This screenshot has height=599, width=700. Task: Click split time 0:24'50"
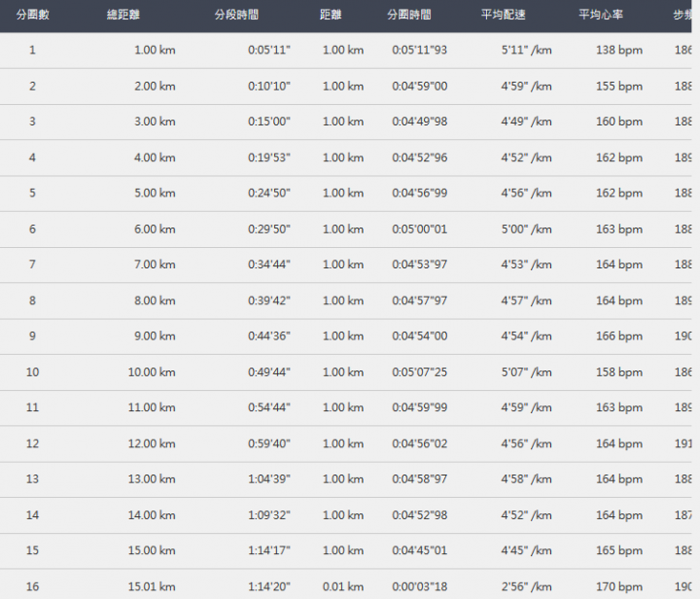coord(269,193)
